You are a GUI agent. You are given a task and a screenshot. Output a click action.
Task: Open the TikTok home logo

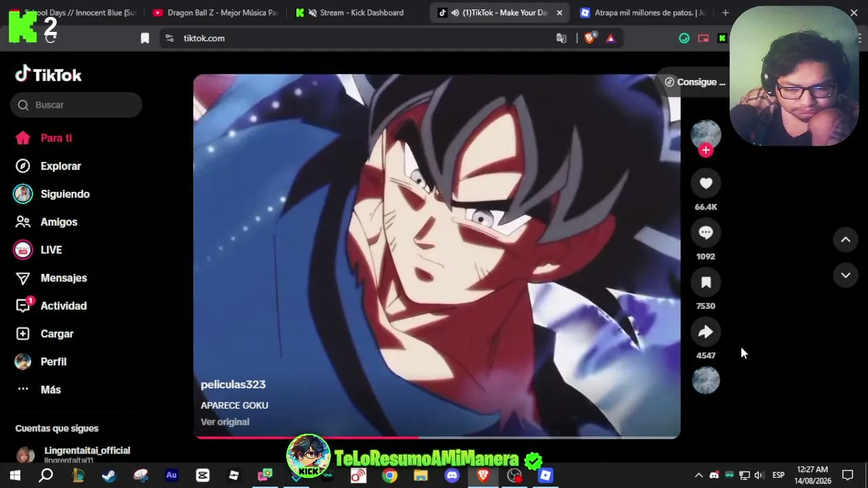(48, 75)
